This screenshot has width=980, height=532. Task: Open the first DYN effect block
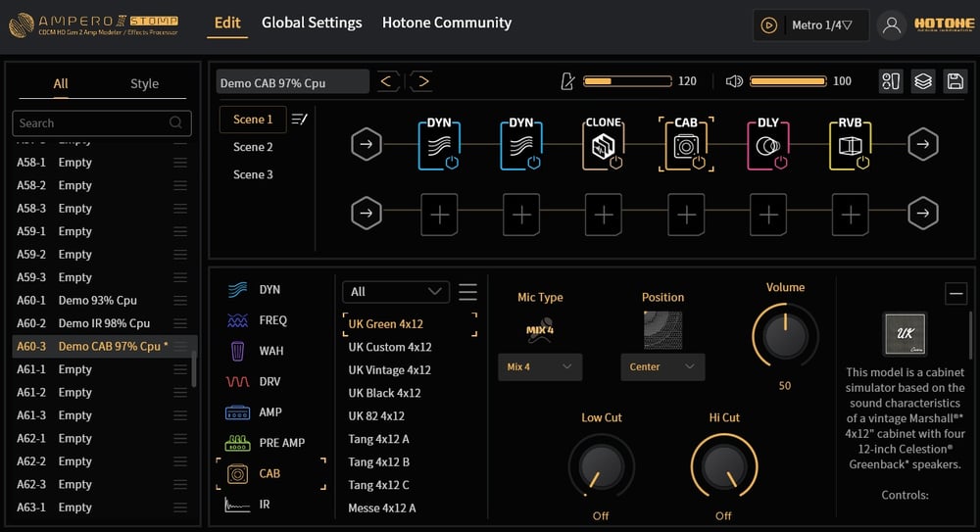[x=439, y=144]
